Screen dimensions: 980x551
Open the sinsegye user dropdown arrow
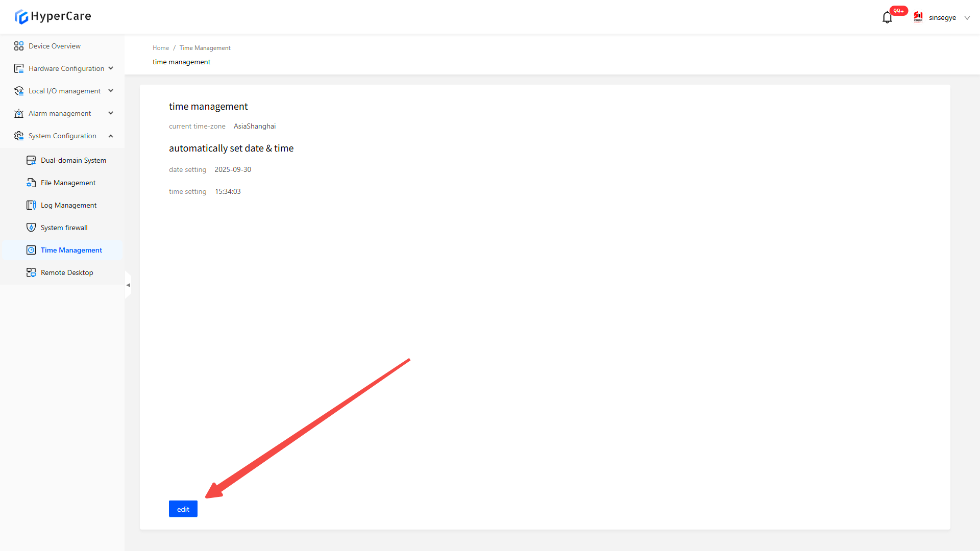pyautogui.click(x=967, y=18)
